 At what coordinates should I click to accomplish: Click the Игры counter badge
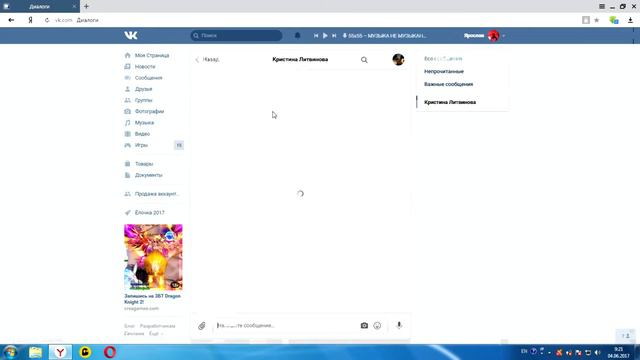pyautogui.click(x=179, y=145)
